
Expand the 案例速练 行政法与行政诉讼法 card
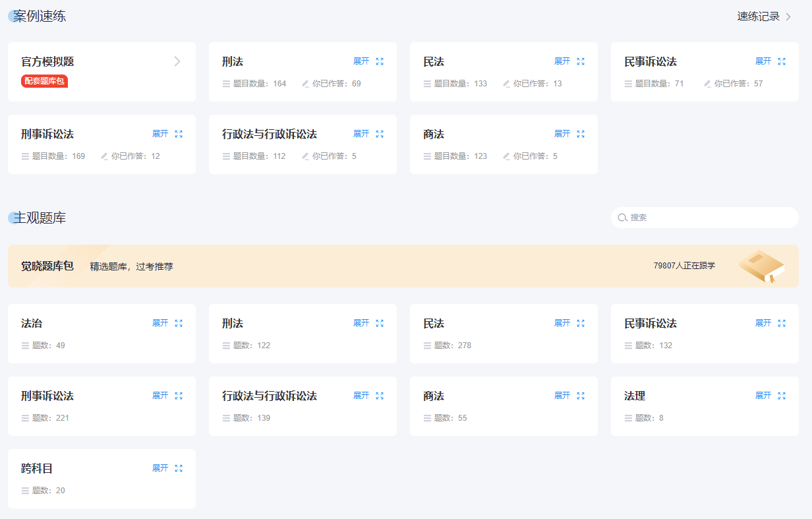coord(361,134)
